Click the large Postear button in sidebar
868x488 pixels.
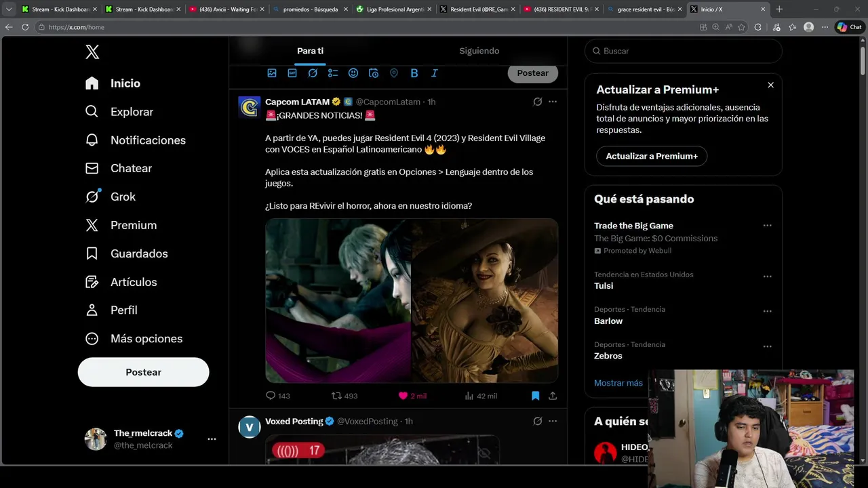point(144,372)
